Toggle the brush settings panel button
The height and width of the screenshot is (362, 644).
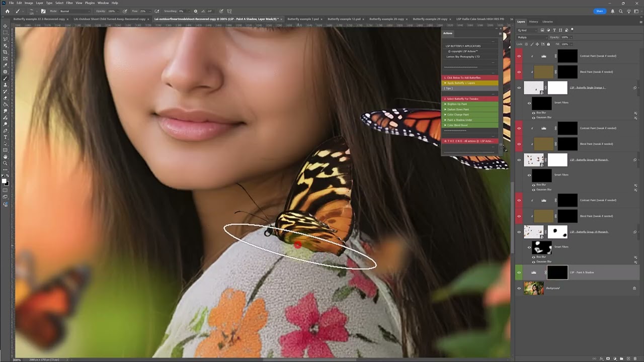43,11
